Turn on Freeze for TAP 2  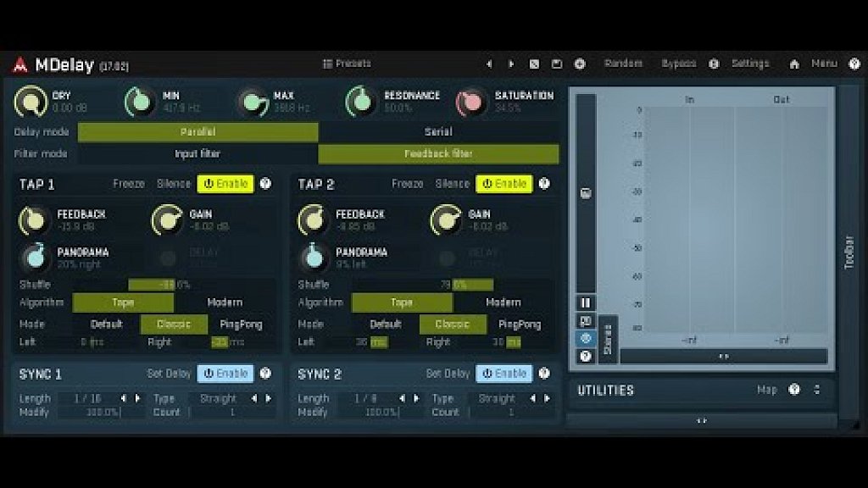[x=407, y=184]
